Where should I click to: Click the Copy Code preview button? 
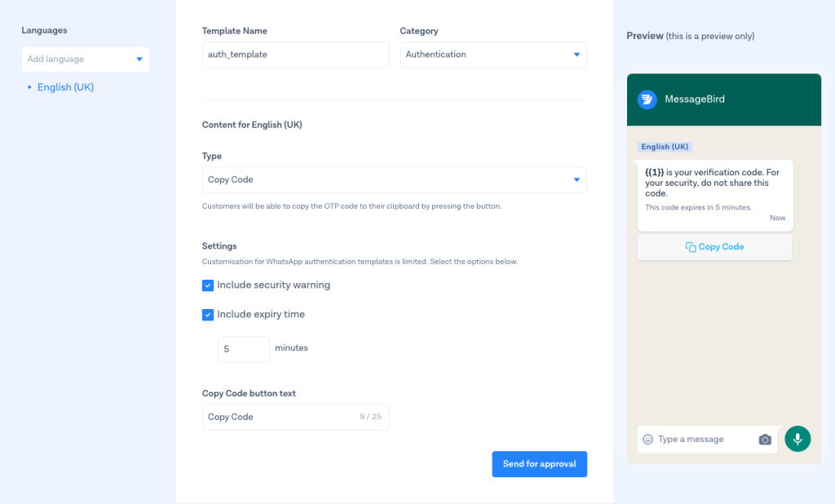[714, 247]
